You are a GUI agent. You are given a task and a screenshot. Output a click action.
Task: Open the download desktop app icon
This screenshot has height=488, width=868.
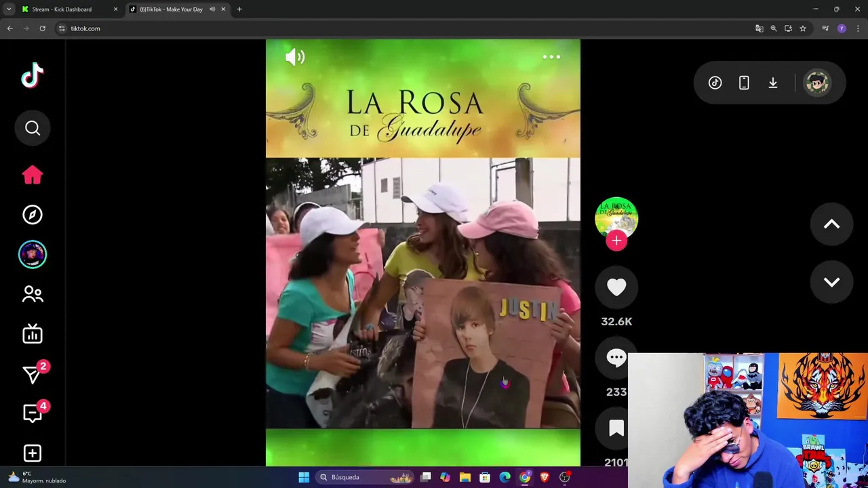click(772, 83)
